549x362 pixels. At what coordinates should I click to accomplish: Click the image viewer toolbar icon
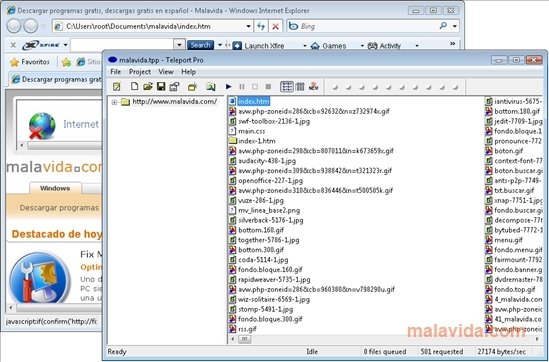tap(210, 86)
